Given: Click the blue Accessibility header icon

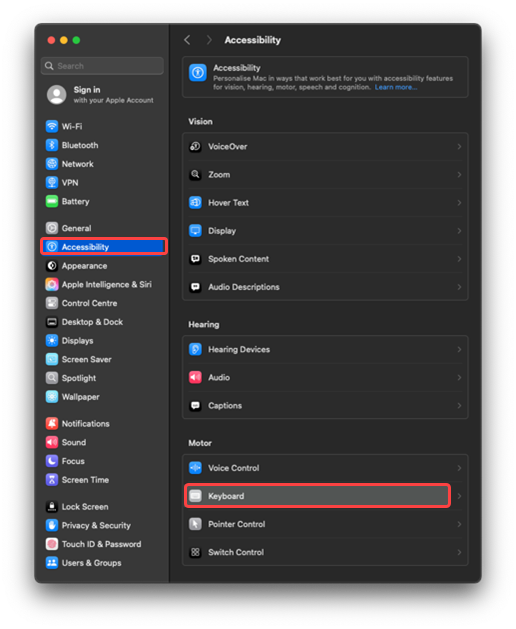Looking at the screenshot, I should (x=198, y=72).
